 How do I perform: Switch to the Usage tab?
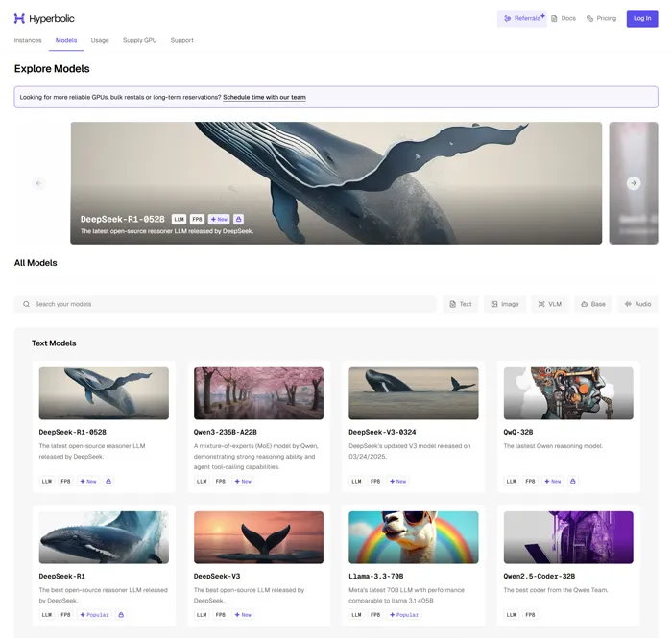pos(100,40)
